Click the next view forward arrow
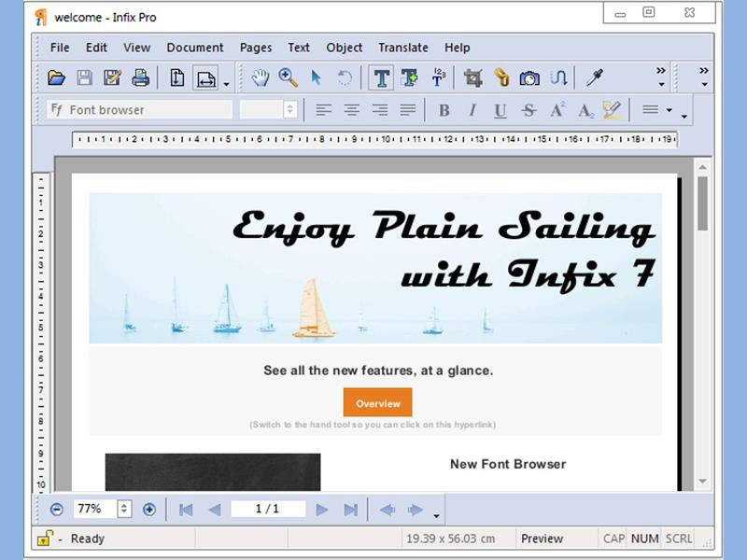Image resolution: width=747 pixels, height=560 pixels. pyautogui.click(x=416, y=510)
